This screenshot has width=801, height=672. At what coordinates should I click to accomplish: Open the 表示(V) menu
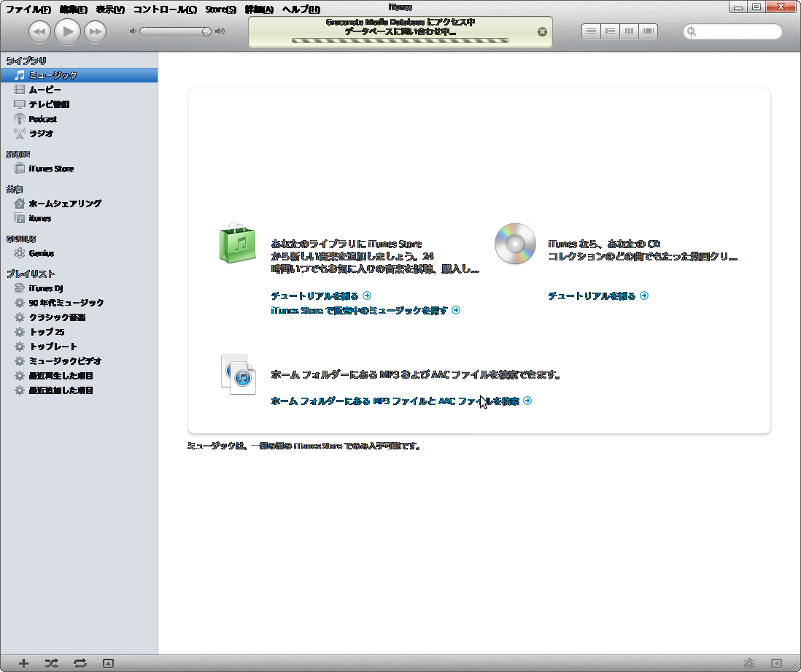[x=110, y=9]
